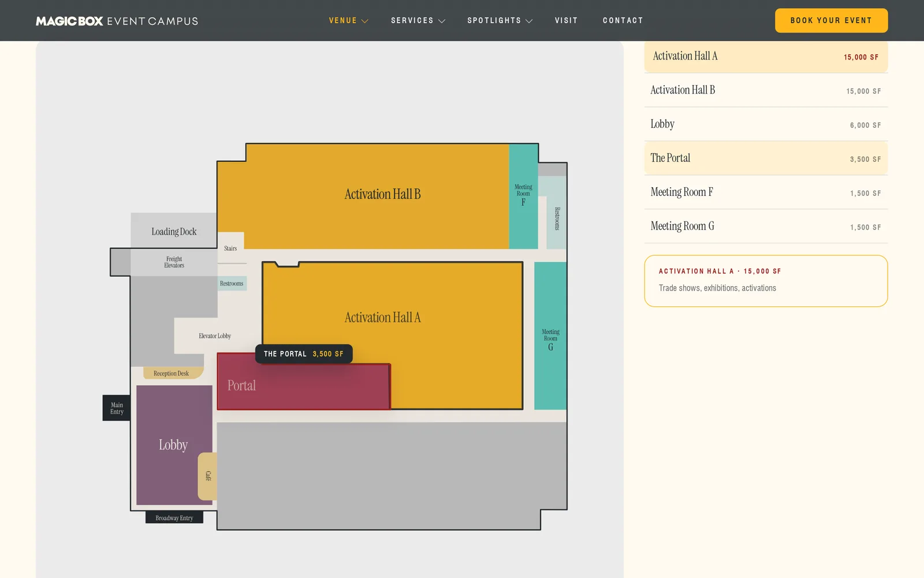Open the Venue dropdown menu

tap(348, 21)
